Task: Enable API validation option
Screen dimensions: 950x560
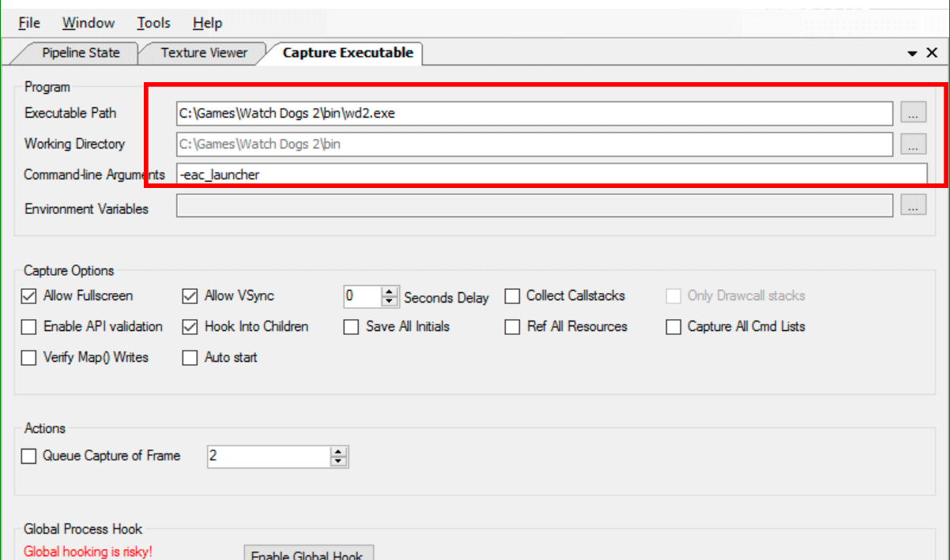Action: point(29,327)
